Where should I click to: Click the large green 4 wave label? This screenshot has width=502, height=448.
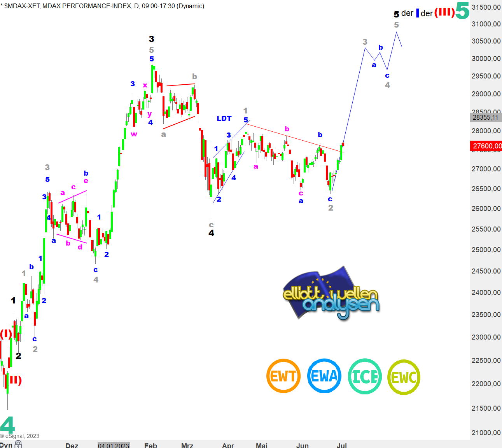[x=7, y=425]
